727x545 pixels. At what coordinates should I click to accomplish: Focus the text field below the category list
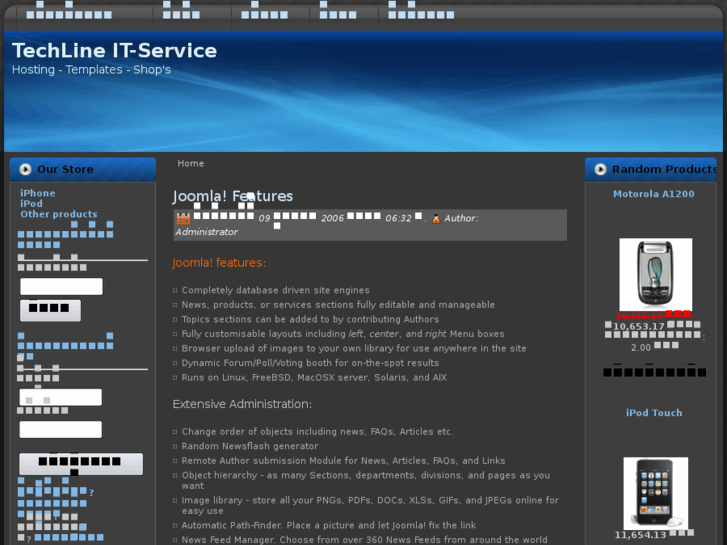tap(61, 287)
